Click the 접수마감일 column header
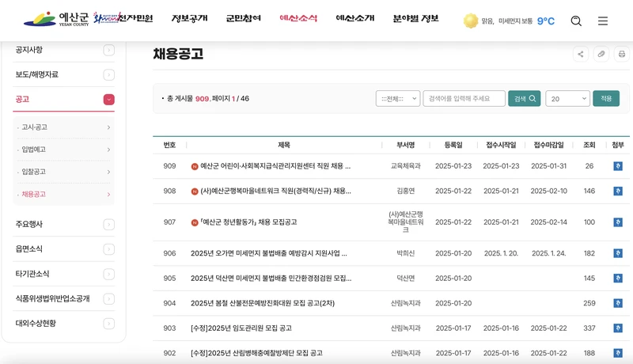The image size is (633, 364). (548, 145)
